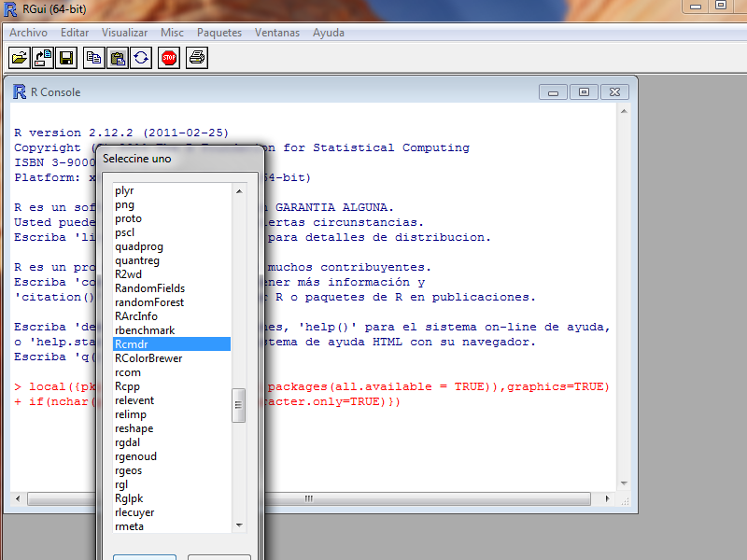747x560 pixels.
Task: Select RArcInfo in the package list
Action: [172, 316]
